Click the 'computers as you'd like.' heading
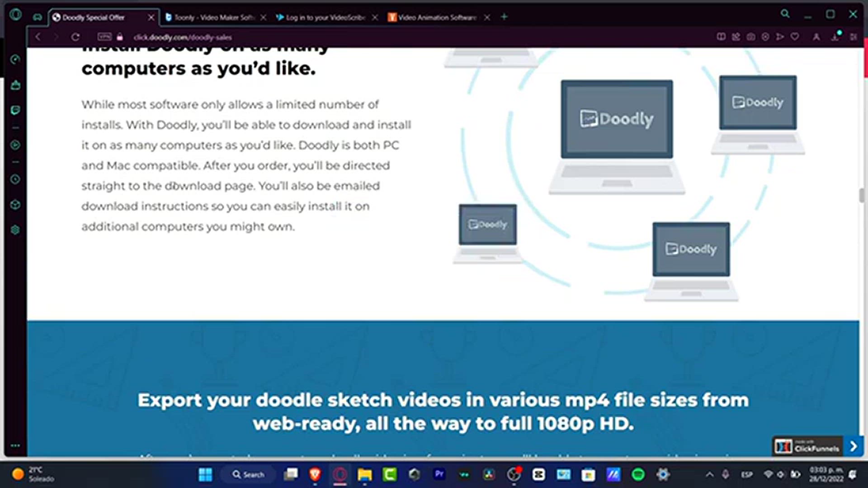The height and width of the screenshot is (488, 868). 198,69
